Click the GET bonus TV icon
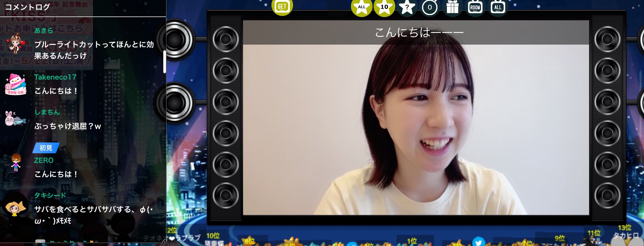The width and height of the screenshot is (644, 246). [x=282, y=7]
